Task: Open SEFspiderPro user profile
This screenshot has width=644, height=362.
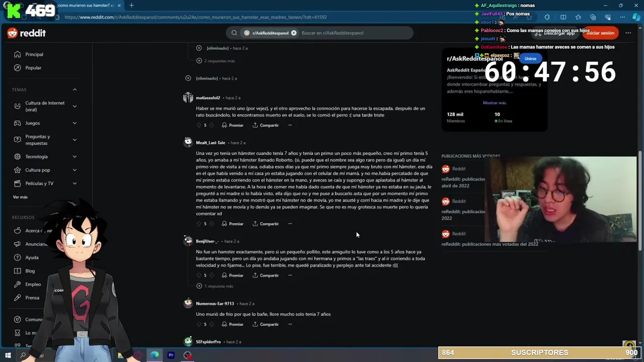Action: tap(208, 342)
